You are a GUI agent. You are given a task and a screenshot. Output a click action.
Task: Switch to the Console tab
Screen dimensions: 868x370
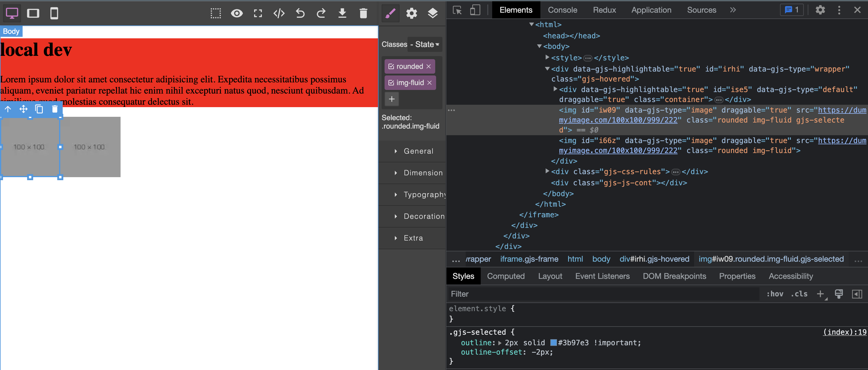coord(562,10)
